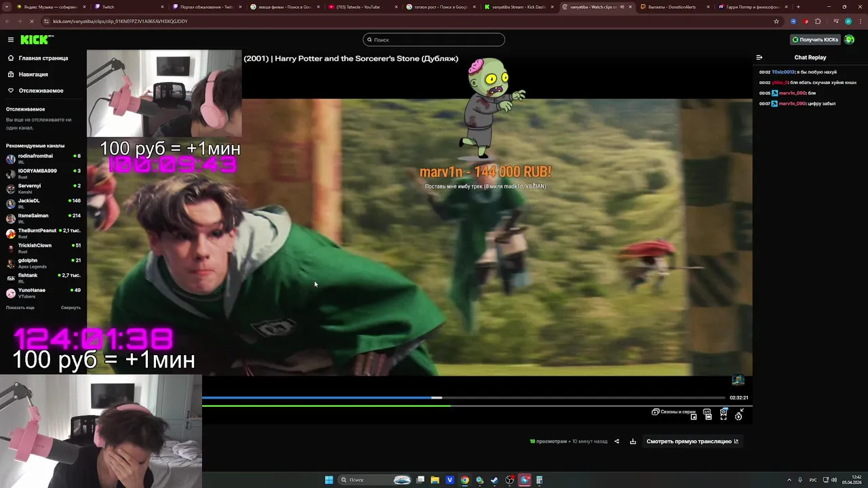Open ItsmeSaiman recommended channel
The width and height of the screenshot is (868, 488).
43,218
